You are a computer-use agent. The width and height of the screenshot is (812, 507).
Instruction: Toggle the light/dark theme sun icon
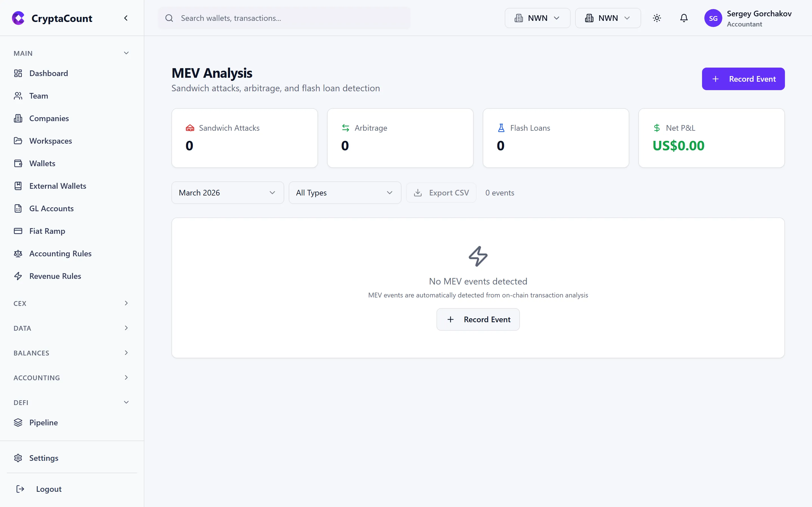(x=657, y=18)
